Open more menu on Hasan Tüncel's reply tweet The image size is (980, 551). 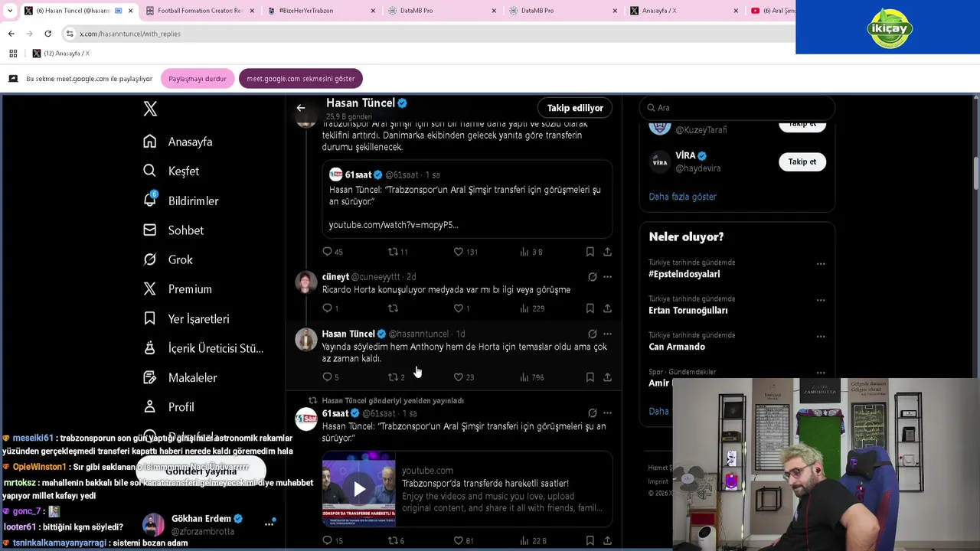point(607,334)
